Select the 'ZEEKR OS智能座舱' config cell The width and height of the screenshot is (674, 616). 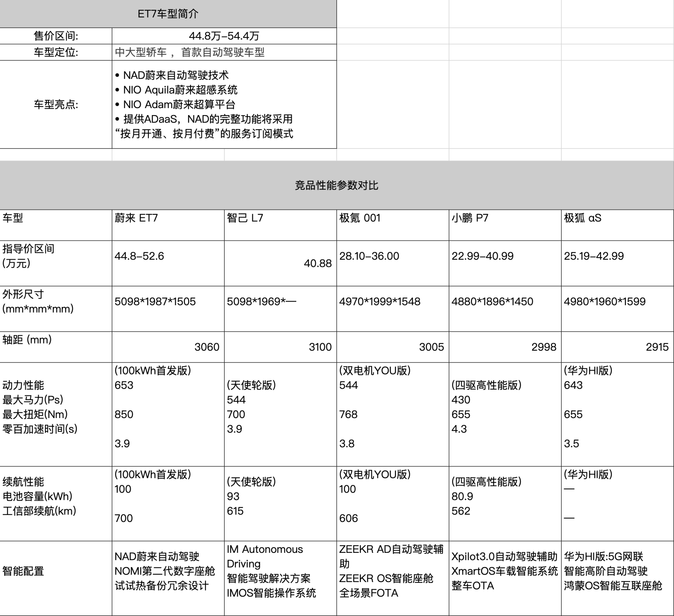(393, 578)
